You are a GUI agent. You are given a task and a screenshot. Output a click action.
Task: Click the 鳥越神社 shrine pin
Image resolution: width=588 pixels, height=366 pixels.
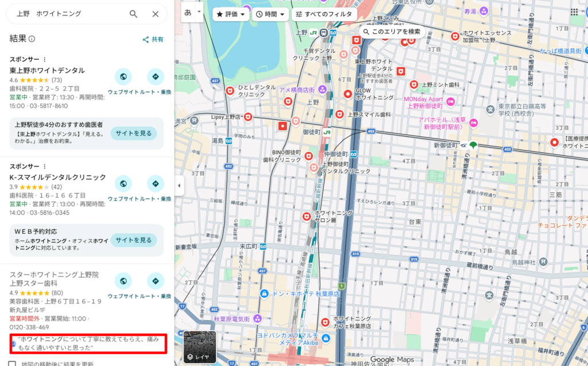[543, 261]
